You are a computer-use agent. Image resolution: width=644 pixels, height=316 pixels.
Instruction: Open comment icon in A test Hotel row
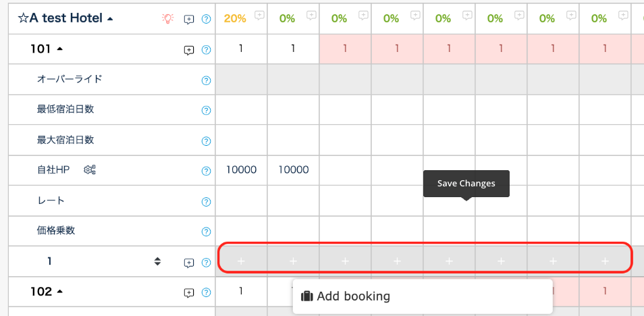coord(189,20)
